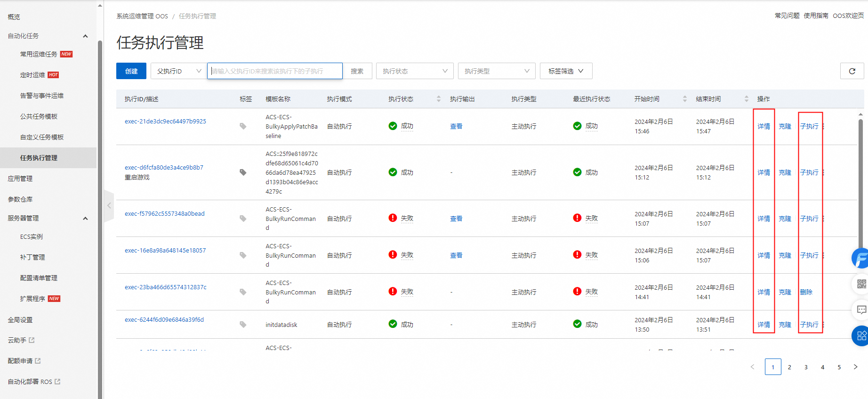Image resolution: width=868 pixels, height=399 pixels.
Task: Click tag icon for exec-d6fcfa80de3a4ce9b8b7
Action: pyautogui.click(x=243, y=172)
